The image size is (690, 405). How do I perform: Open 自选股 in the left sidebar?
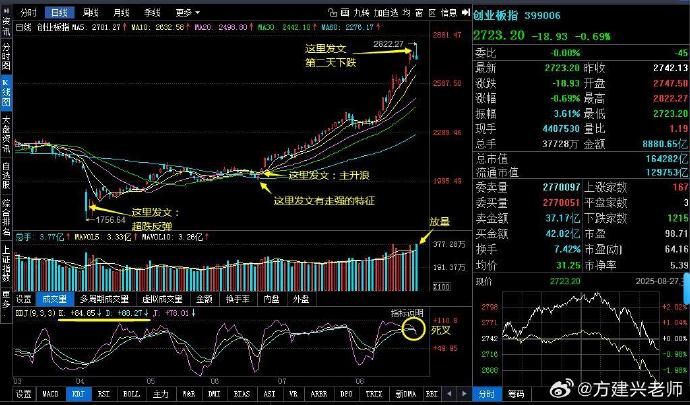pyautogui.click(x=6, y=176)
